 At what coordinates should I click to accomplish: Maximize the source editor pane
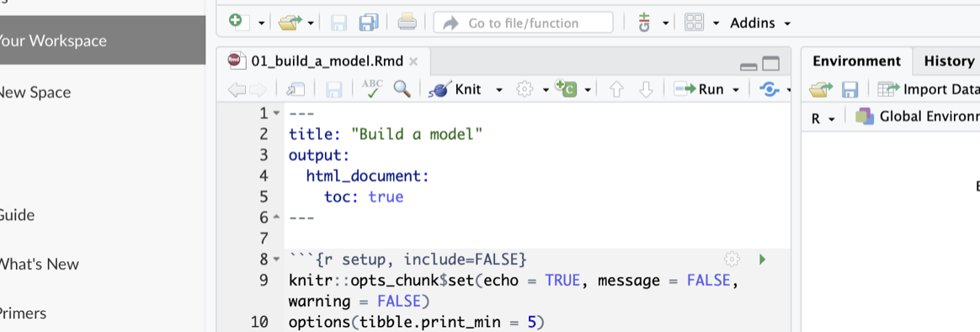coord(771,64)
